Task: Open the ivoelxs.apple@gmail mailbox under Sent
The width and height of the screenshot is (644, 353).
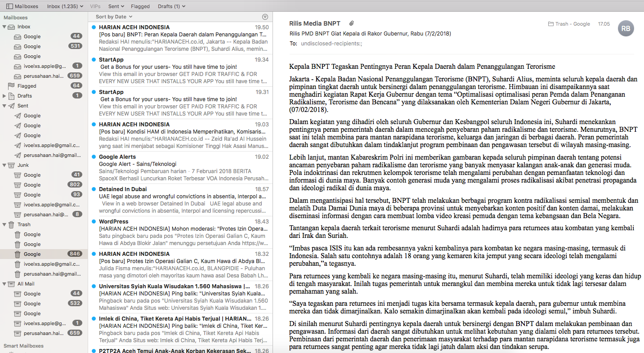Action: [x=44, y=145]
